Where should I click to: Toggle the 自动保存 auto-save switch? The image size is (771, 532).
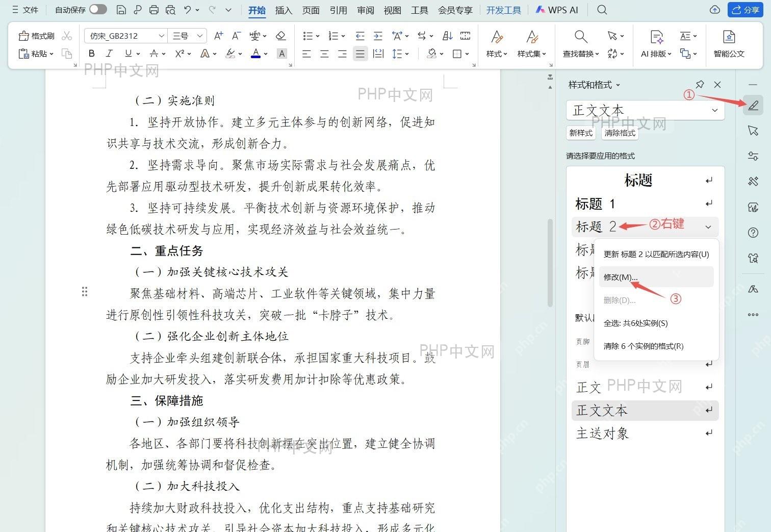coord(98,9)
